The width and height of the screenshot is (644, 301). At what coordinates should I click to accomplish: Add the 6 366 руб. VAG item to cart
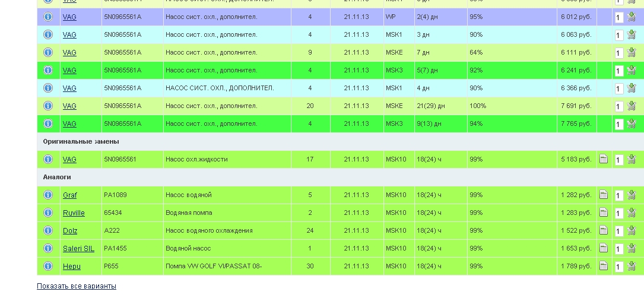pyautogui.click(x=632, y=88)
